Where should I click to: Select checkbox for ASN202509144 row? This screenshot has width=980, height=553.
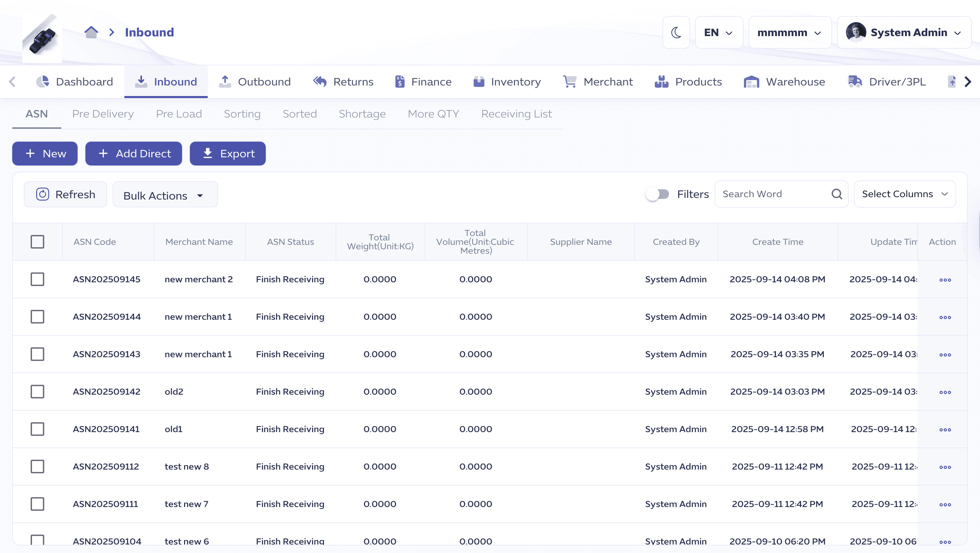coord(37,317)
